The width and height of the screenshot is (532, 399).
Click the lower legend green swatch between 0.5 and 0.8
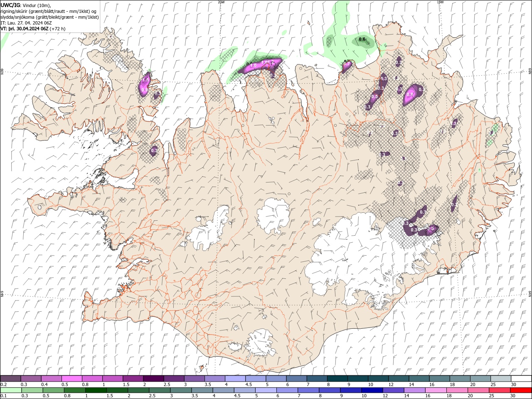click(x=53, y=390)
